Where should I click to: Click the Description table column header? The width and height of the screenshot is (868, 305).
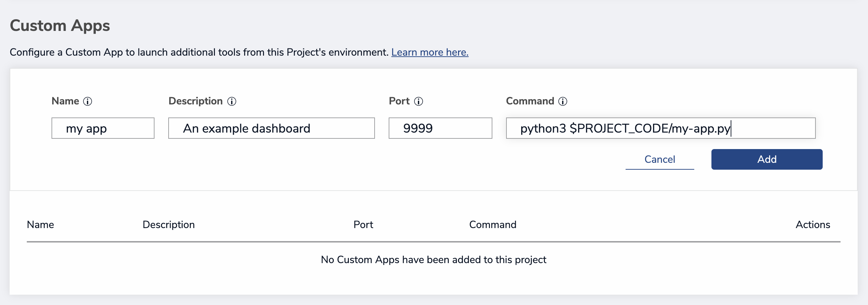(169, 225)
